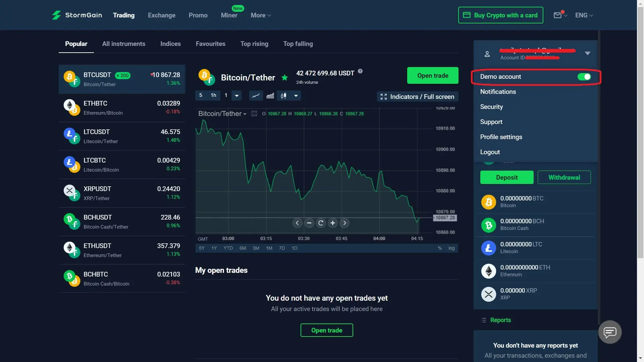Switch to the Favourites tab
The width and height of the screenshot is (644, 362).
[211, 44]
